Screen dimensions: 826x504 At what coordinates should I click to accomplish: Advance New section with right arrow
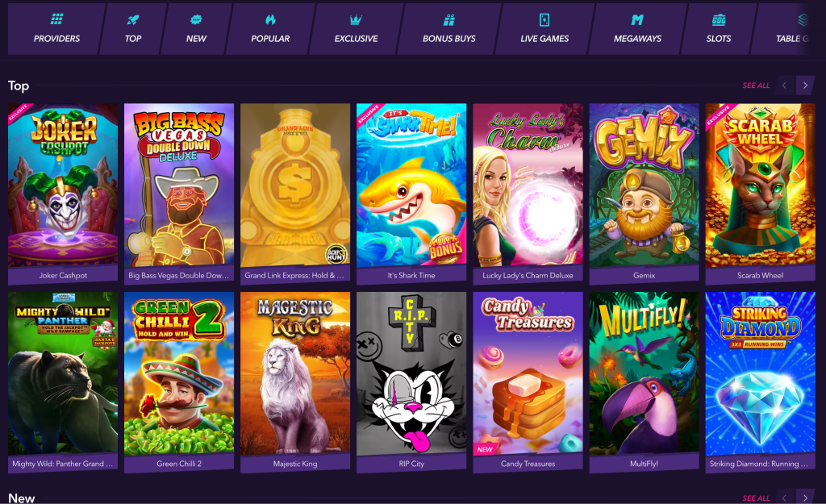point(805,498)
